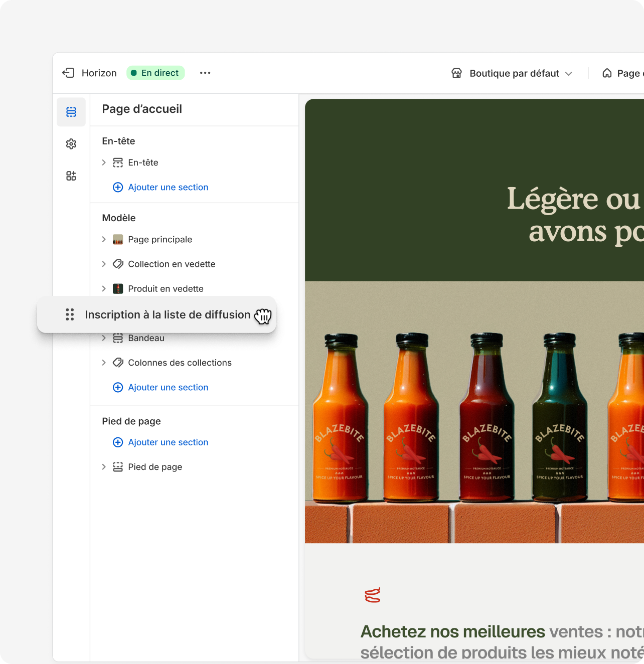Image resolution: width=644 pixels, height=664 pixels.
Task: Expand the Pied de page section row
Action: click(104, 467)
